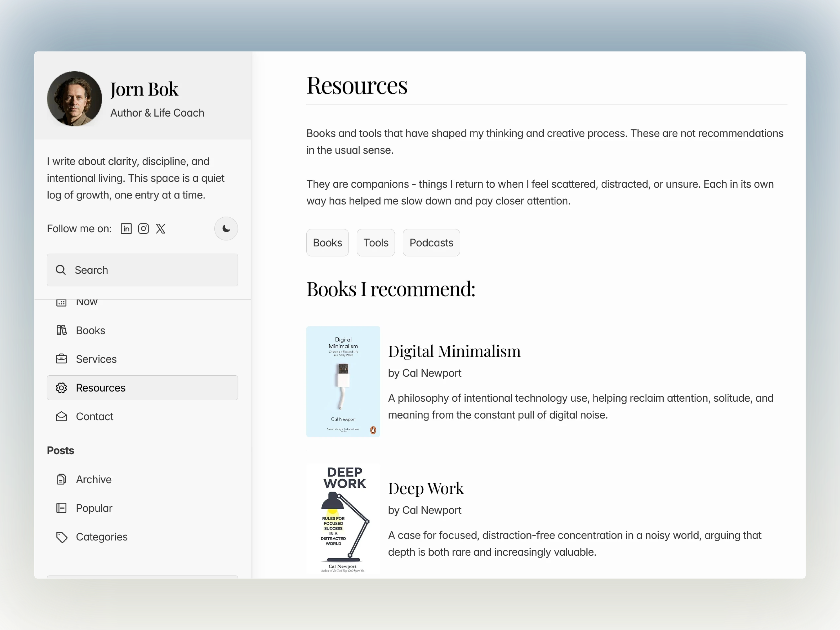Viewport: 840px width, 630px height.
Task: Open the X (Twitter) profile icon
Action: 161,229
